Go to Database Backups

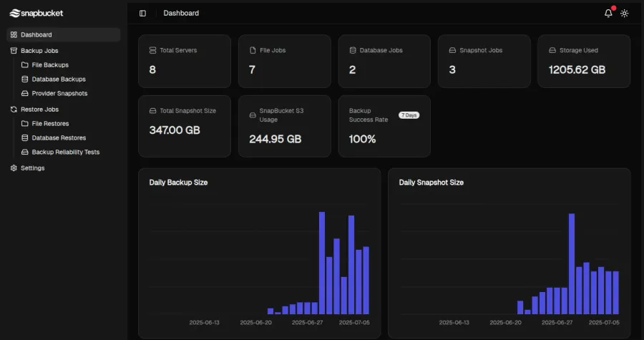58,79
